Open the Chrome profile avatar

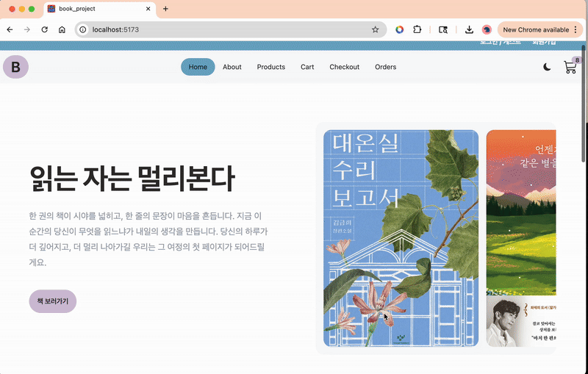point(487,29)
